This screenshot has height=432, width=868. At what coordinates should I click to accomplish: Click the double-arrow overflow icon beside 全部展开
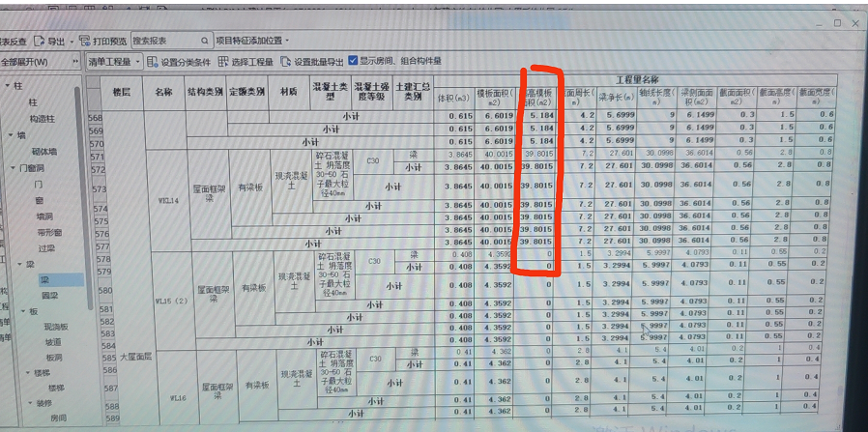pos(75,62)
